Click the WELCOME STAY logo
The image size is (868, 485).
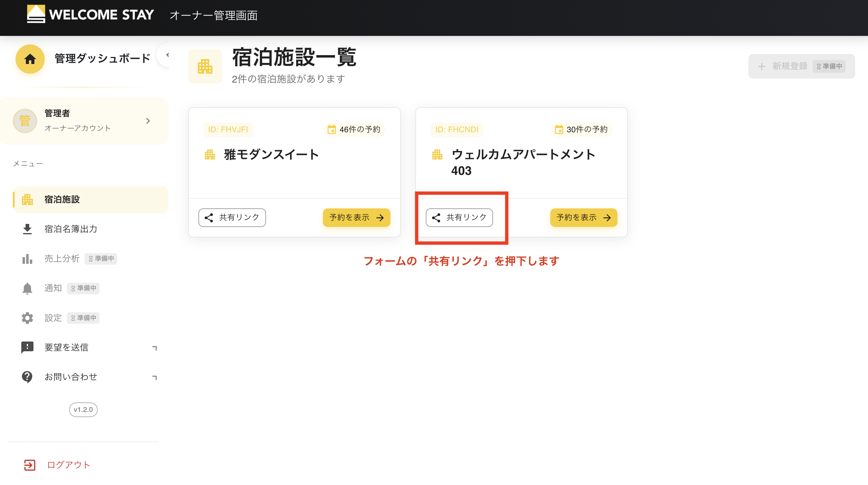(x=89, y=15)
